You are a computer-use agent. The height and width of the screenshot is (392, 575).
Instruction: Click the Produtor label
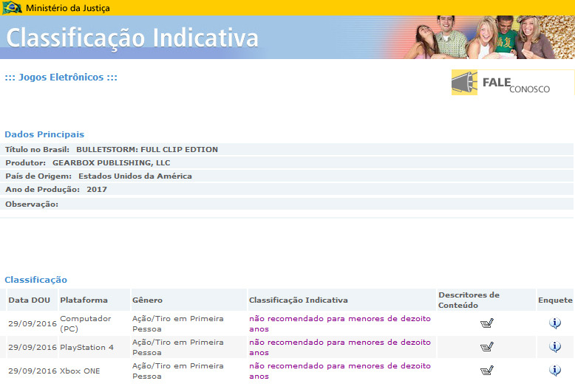click(x=25, y=162)
